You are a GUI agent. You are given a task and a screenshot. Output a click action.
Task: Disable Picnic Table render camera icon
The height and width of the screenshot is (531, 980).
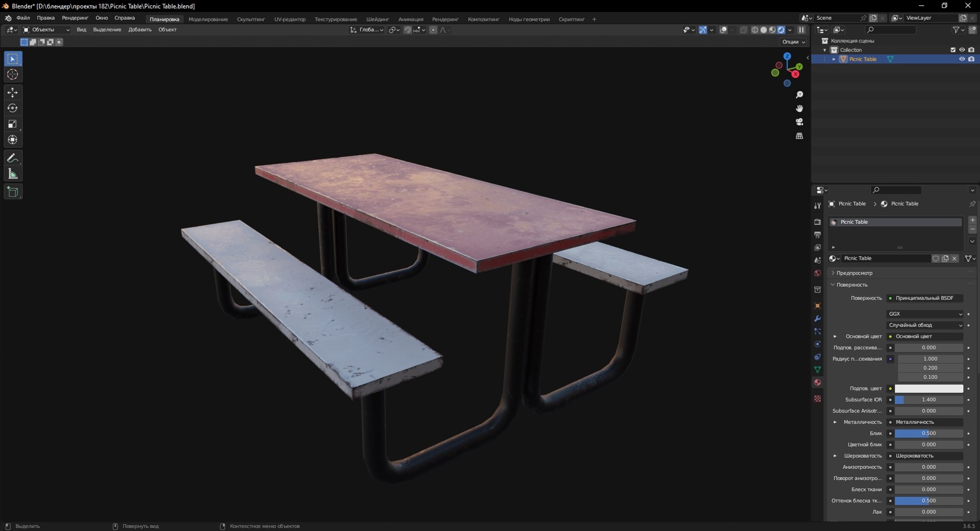click(x=971, y=59)
